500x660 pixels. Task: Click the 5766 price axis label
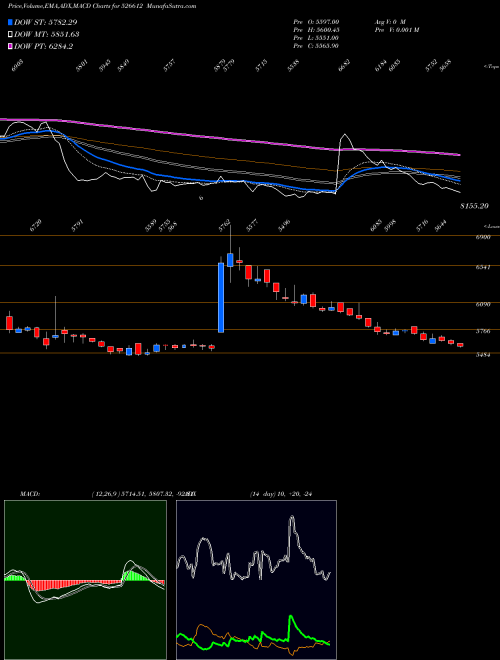pos(482,331)
